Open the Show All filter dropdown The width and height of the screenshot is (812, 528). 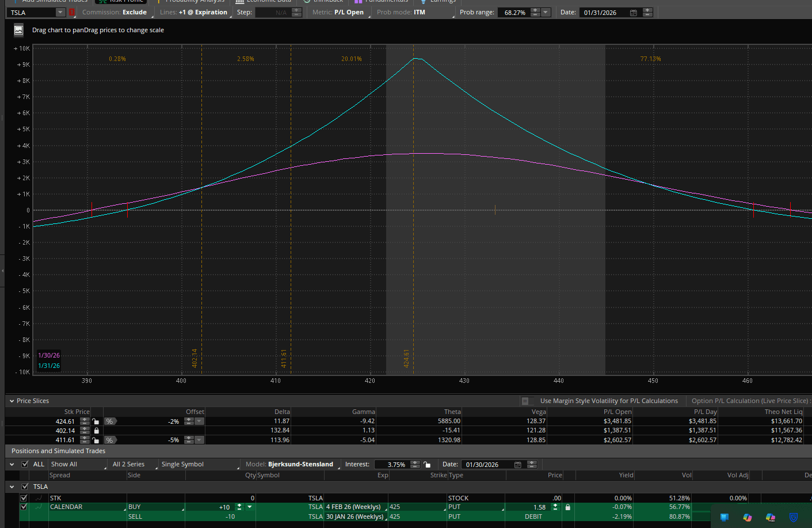point(78,464)
